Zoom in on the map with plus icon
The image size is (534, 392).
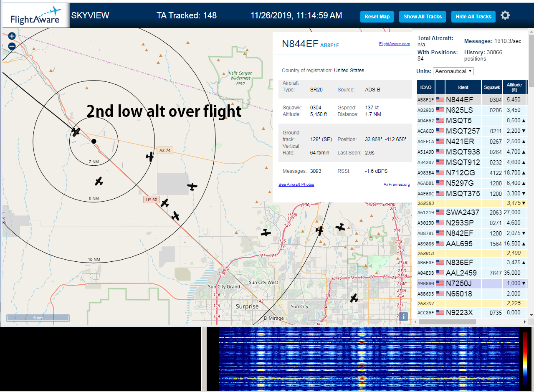(x=12, y=36)
